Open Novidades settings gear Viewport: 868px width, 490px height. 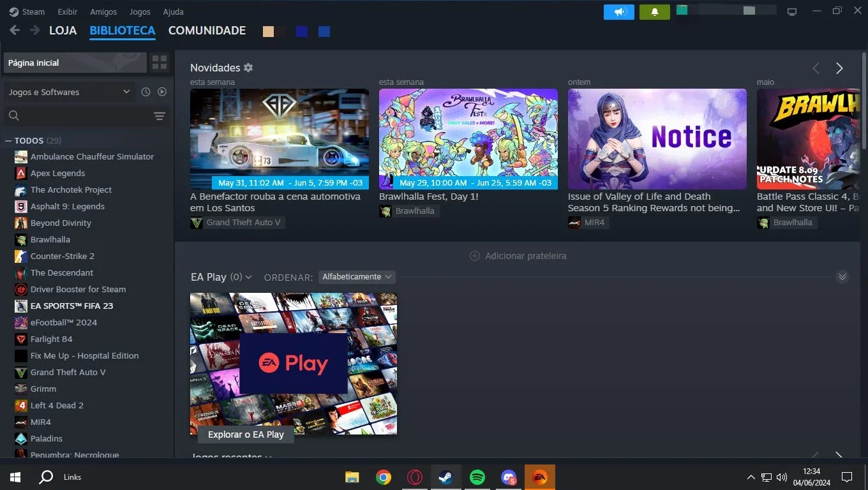248,68
